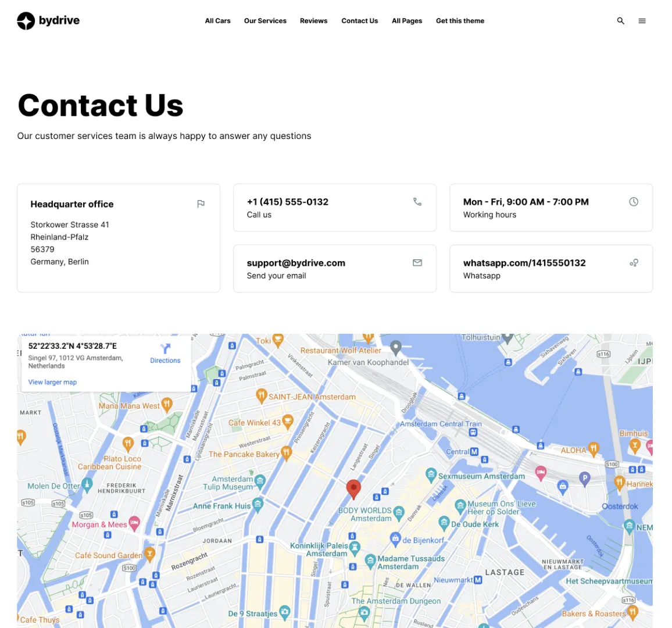The width and height of the screenshot is (672, 628).
Task: Select the Morgan & Mees hotel marker
Action: [x=134, y=523]
